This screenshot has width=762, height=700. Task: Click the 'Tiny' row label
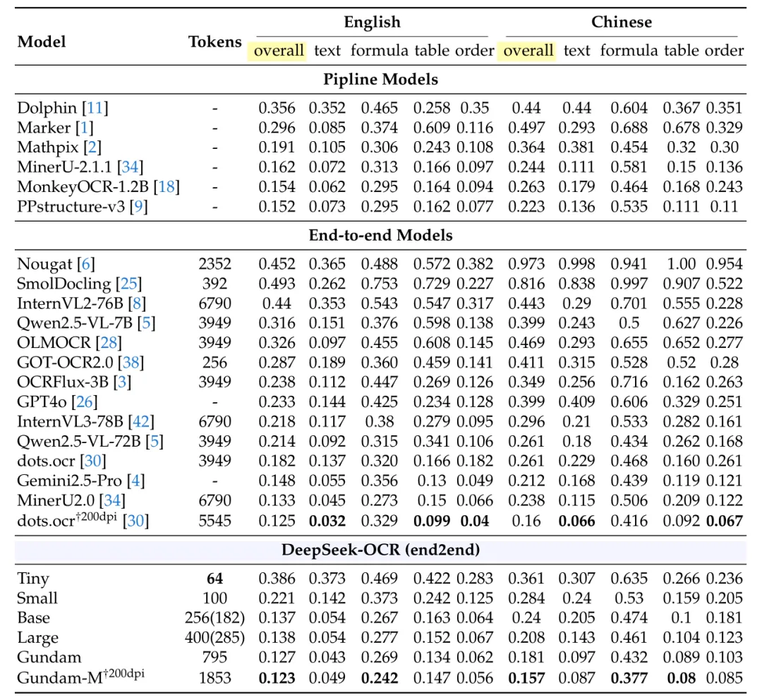coord(33,579)
